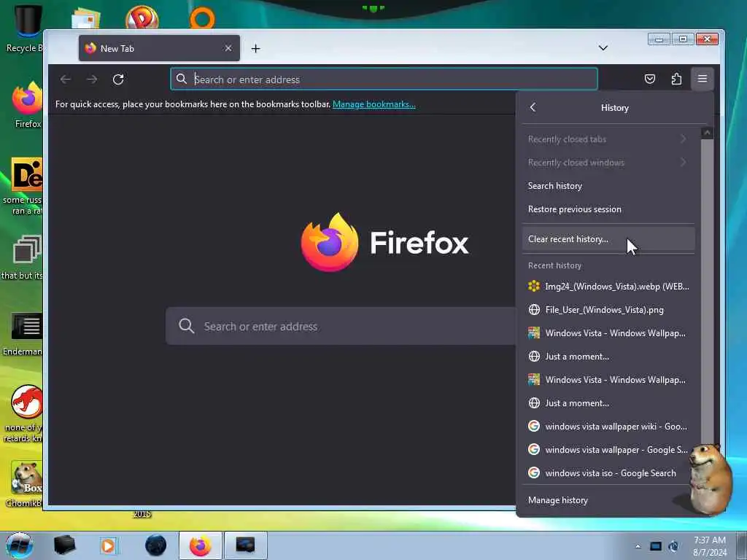Open Img24_(Windows_Vista).webp history entry
Image resolution: width=747 pixels, height=560 pixels.
608,286
